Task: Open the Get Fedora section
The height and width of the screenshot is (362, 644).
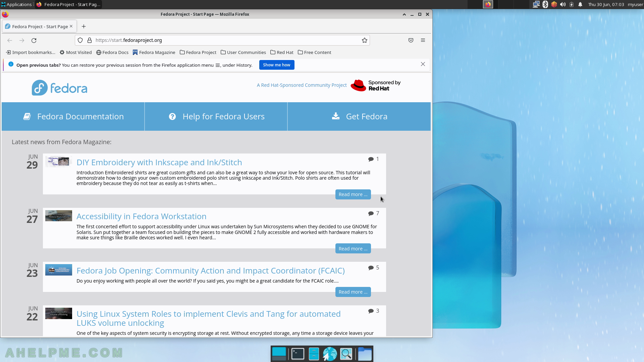Action: (359, 116)
